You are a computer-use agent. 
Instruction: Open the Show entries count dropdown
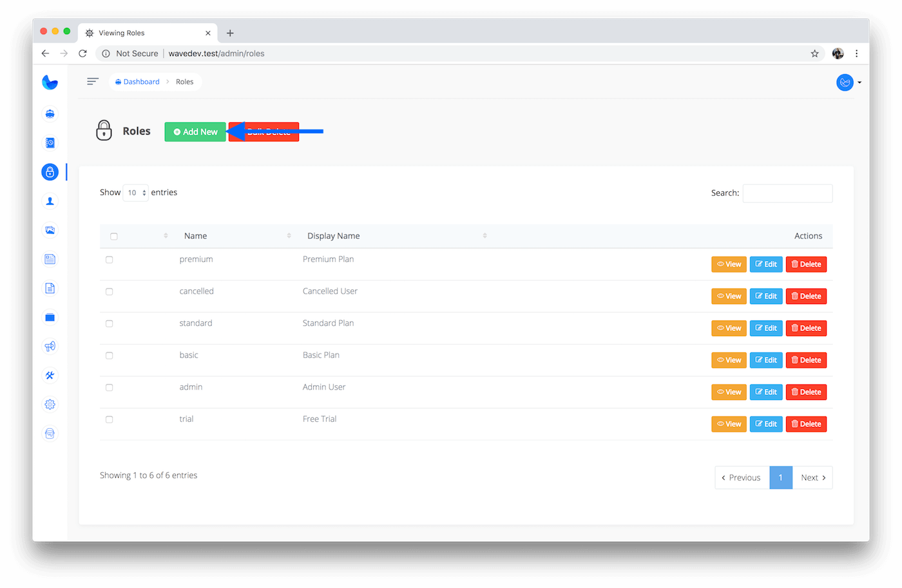click(x=135, y=193)
